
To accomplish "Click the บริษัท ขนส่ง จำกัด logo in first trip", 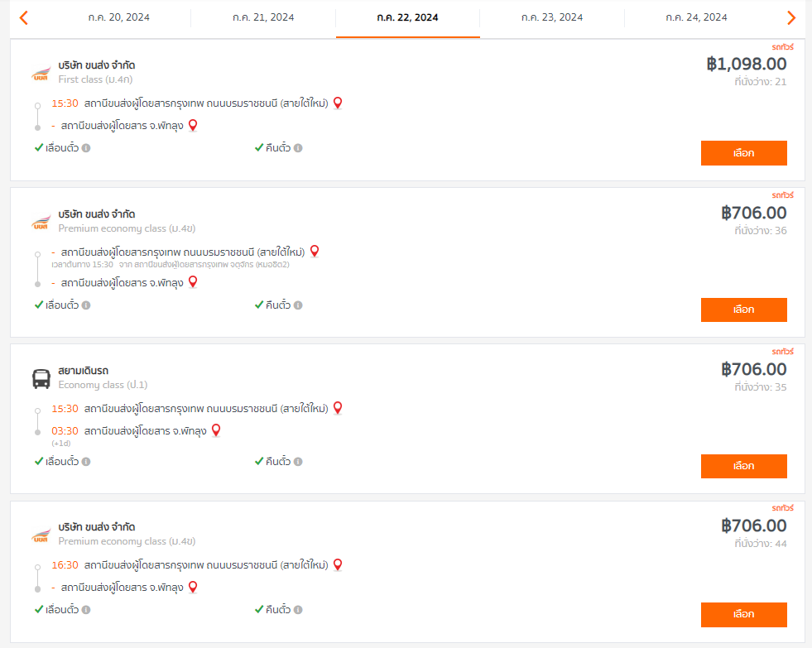I will 41,74.
